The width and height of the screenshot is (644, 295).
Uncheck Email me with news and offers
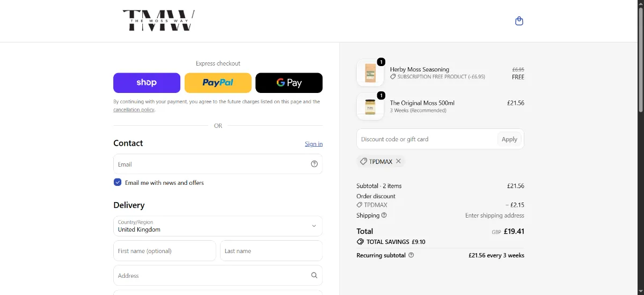pos(118,182)
